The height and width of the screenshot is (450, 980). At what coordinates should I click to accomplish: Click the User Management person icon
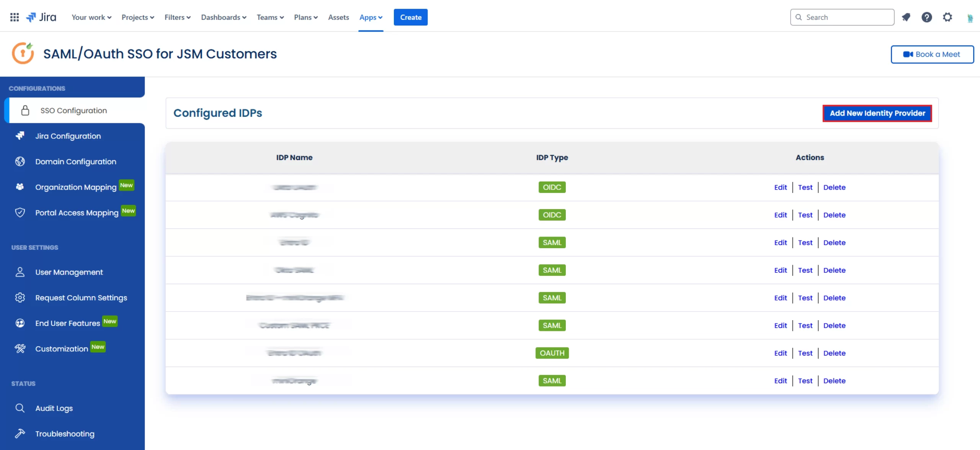coord(20,272)
